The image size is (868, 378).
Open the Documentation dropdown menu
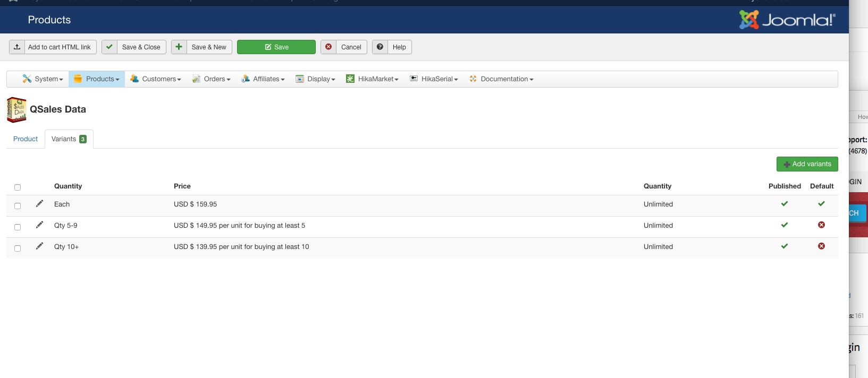coord(501,79)
